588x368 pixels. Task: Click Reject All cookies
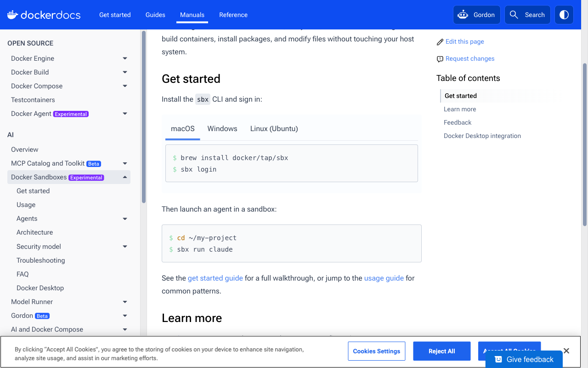[x=441, y=351]
